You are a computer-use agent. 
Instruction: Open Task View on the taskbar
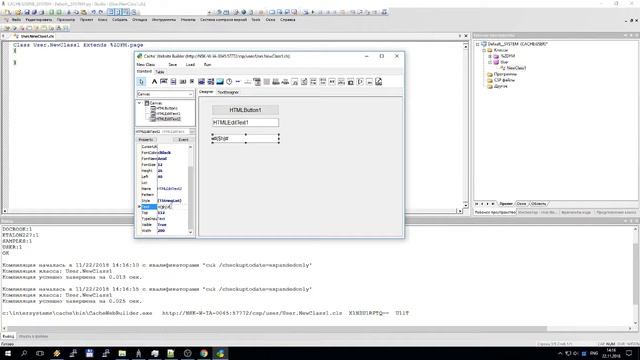(40, 353)
